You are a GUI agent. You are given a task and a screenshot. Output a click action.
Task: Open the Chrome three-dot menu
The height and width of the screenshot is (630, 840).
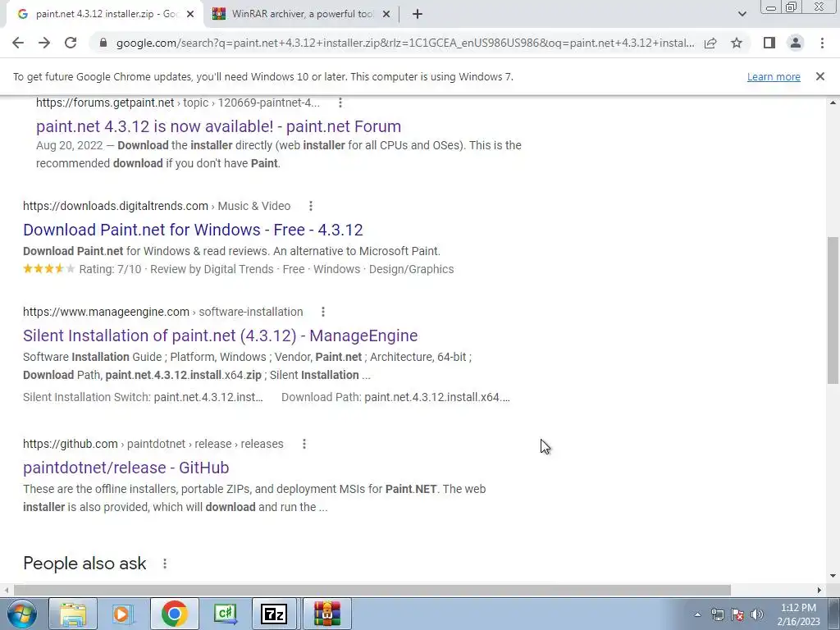click(x=822, y=43)
